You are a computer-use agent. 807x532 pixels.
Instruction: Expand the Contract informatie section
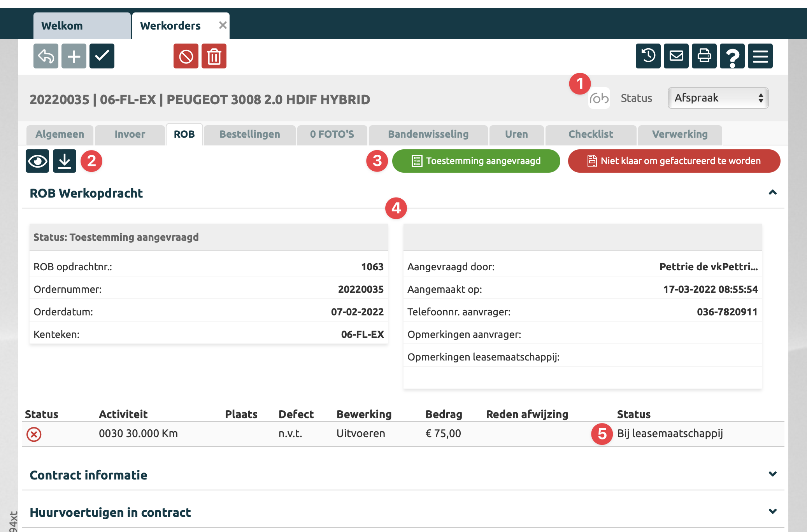(x=773, y=474)
